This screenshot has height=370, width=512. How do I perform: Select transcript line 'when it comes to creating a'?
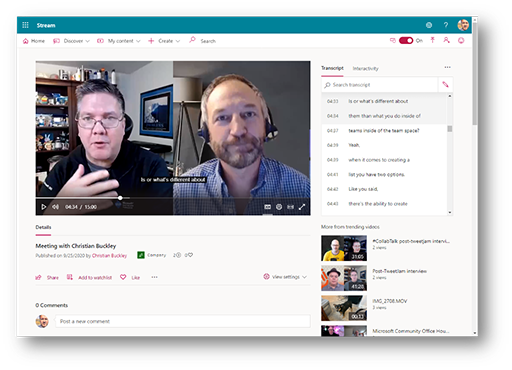[x=384, y=160]
